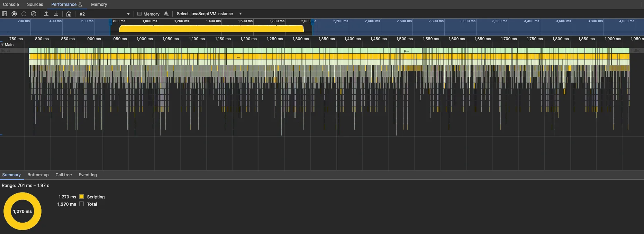Select the flame chart bar labeled 'r...'
Image resolution: width=644 pixels, height=234 pixels.
[237, 56]
